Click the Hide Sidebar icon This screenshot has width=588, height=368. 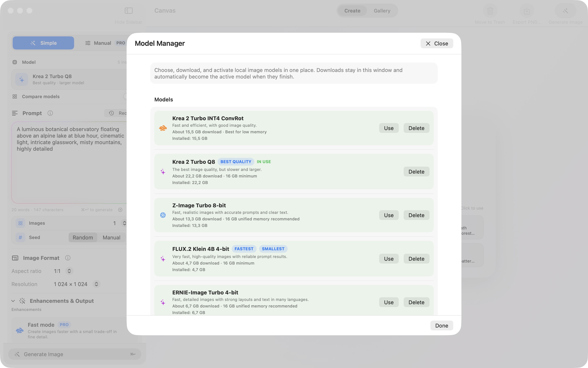(x=129, y=11)
